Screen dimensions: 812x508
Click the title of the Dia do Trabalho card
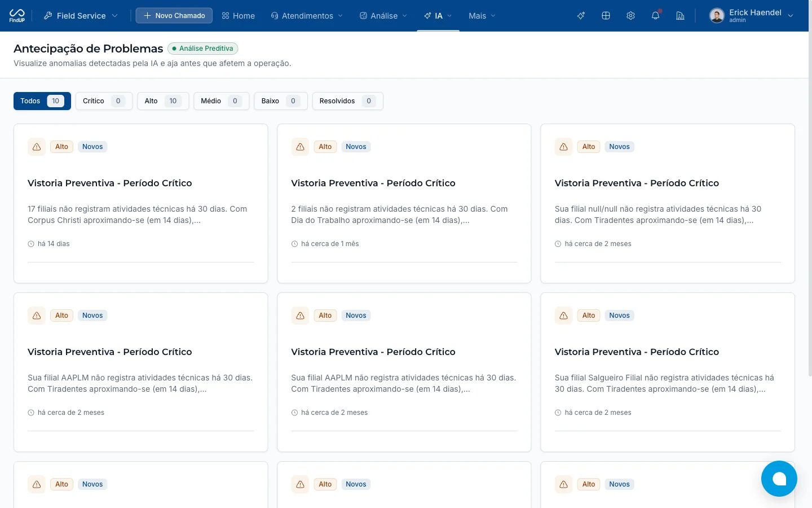point(373,183)
